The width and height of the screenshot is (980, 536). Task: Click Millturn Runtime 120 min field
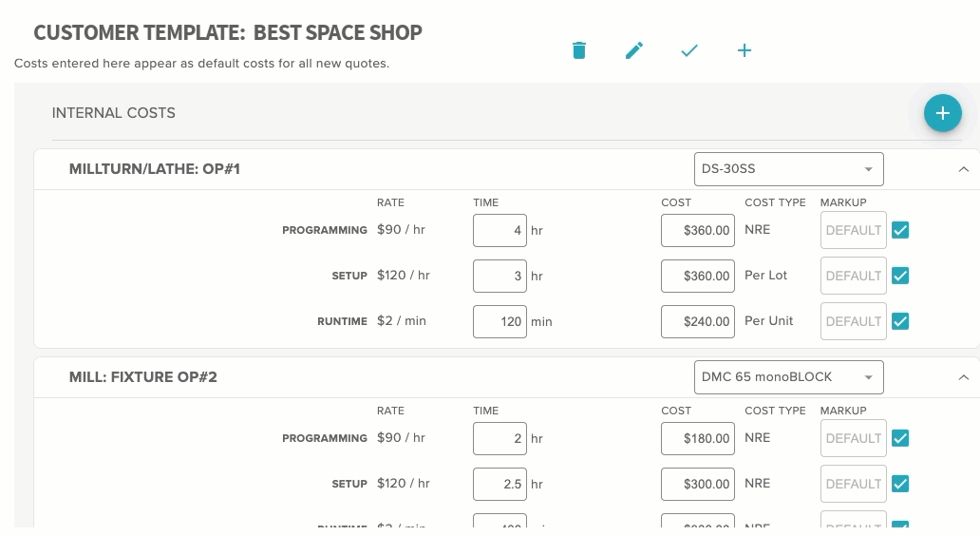(499, 321)
